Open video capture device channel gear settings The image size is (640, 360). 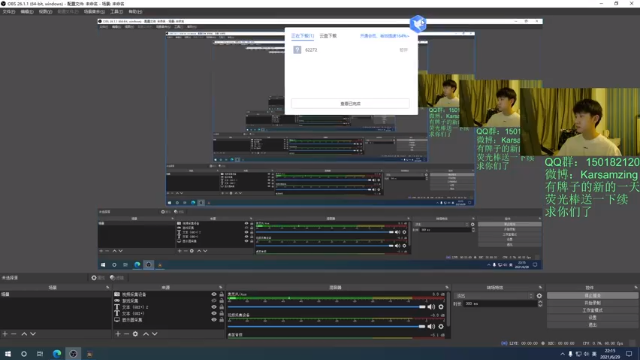pos(441,327)
